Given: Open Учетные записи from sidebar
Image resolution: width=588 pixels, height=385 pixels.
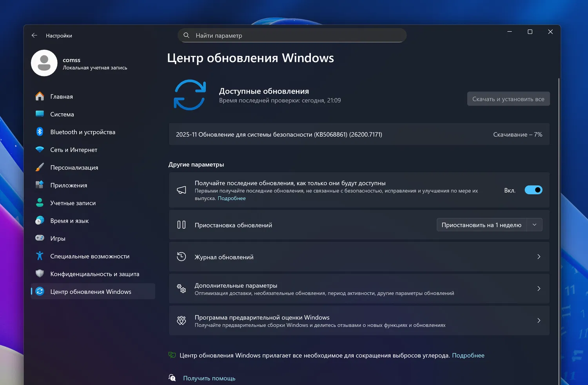Looking at the screenshot, I should [x=93, y=203].
